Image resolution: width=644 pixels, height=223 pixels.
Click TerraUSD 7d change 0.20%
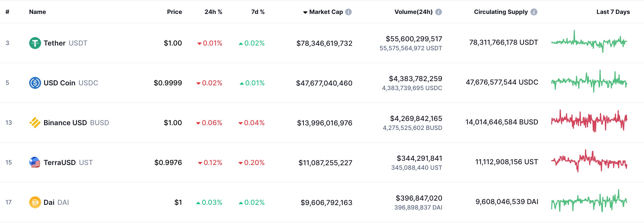click(252, 163)
